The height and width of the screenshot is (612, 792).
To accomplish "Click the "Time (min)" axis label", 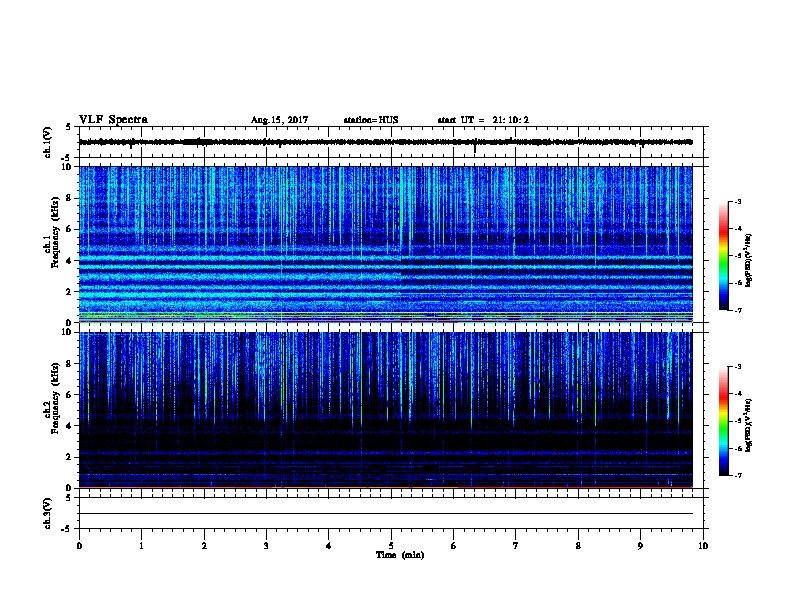I will 400,555.
